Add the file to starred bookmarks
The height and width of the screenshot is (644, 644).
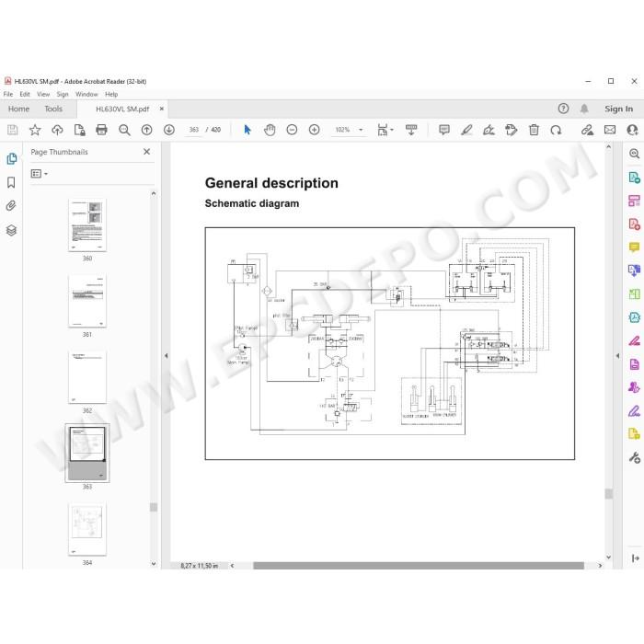[35, 131]
